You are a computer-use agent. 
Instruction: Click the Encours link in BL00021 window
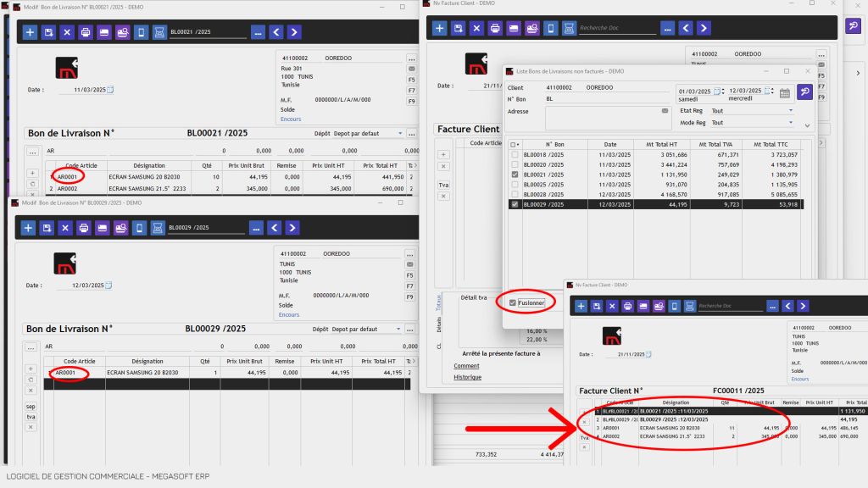[291, 119]
